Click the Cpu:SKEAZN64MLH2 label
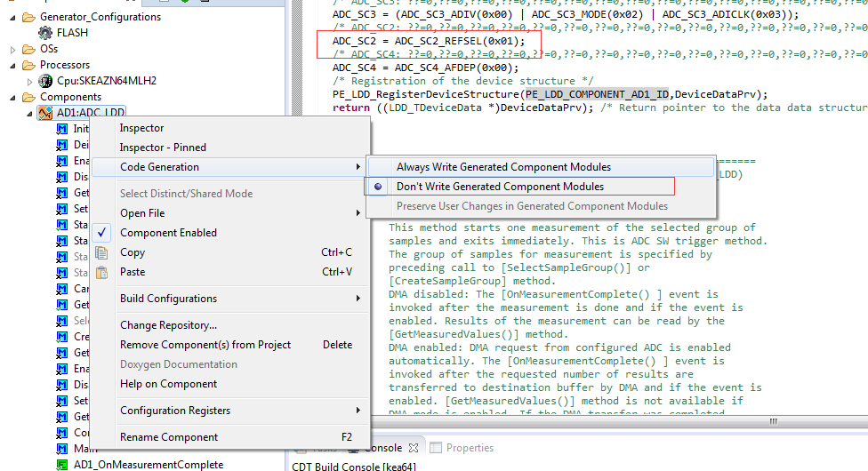 tap(107, 81)
